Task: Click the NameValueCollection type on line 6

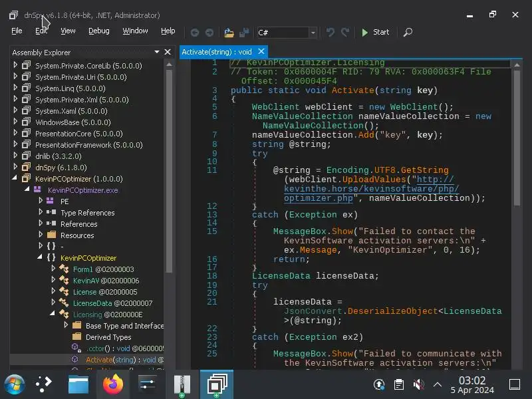Action: tap(302, 116)
